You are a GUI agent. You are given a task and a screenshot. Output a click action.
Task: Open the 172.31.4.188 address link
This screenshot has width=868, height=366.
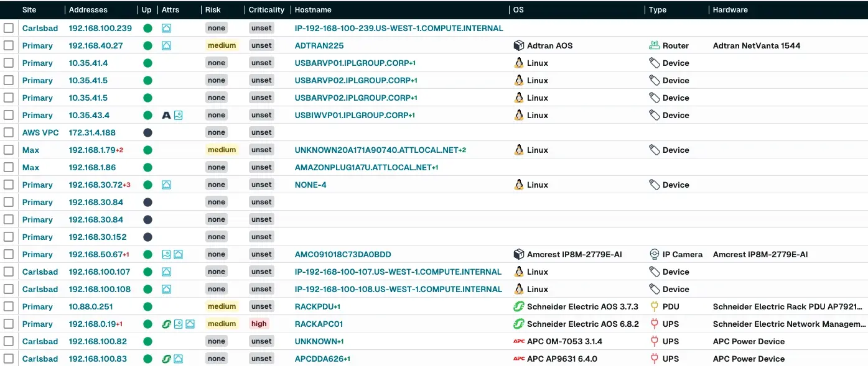tap(92, 132)
